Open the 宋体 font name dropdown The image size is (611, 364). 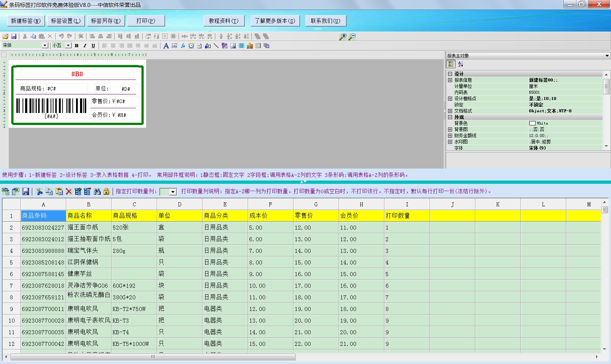point(45,45)
